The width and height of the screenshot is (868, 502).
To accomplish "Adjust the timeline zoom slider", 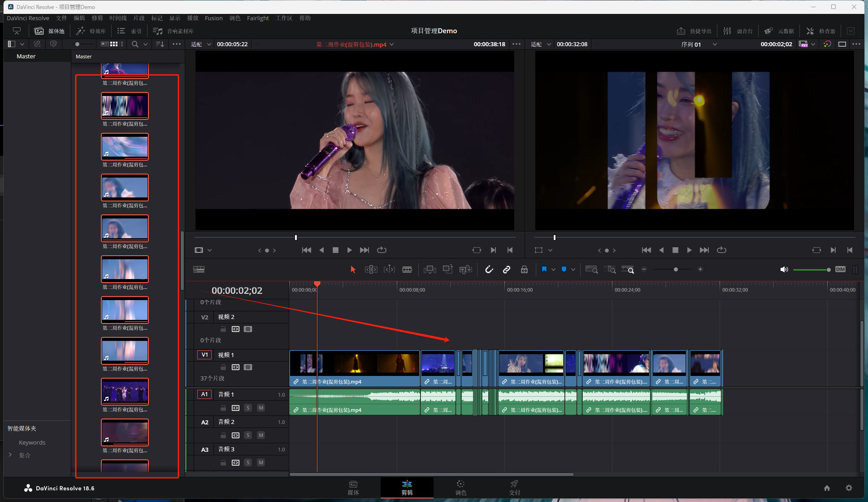I will pos(676,269).
